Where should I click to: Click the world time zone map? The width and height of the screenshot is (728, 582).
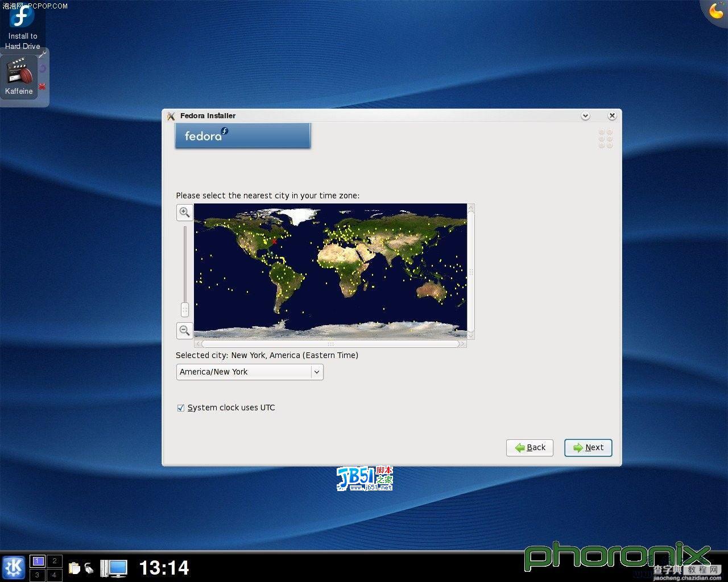click(x=330, y=272)
